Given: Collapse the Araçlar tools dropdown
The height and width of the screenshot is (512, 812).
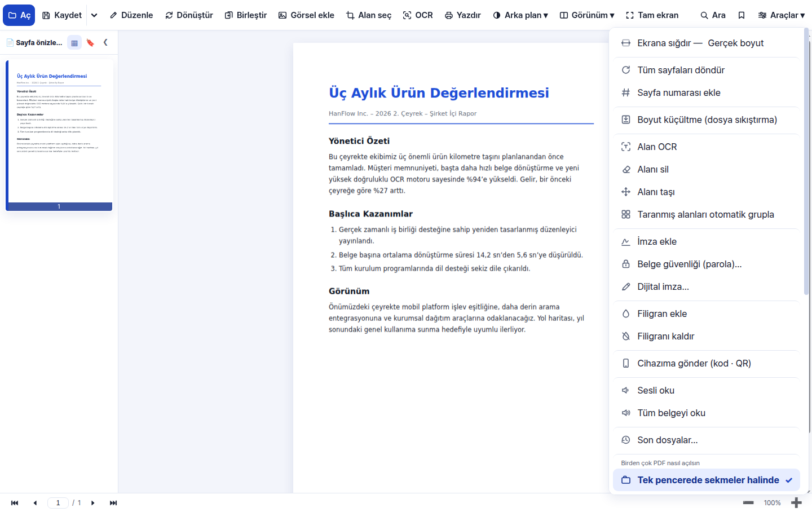Looking at the screenshot, I should pos(781,15).
